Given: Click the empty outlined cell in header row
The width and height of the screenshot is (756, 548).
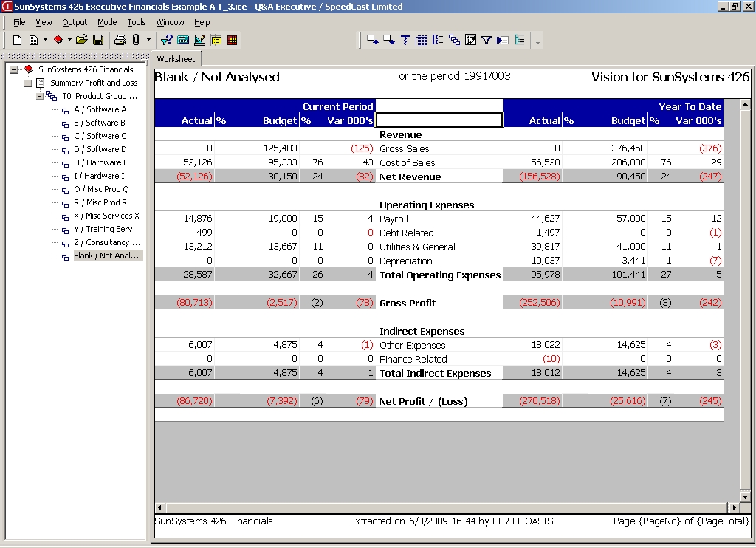Looking at the screenshot, I should pos(439,120).
